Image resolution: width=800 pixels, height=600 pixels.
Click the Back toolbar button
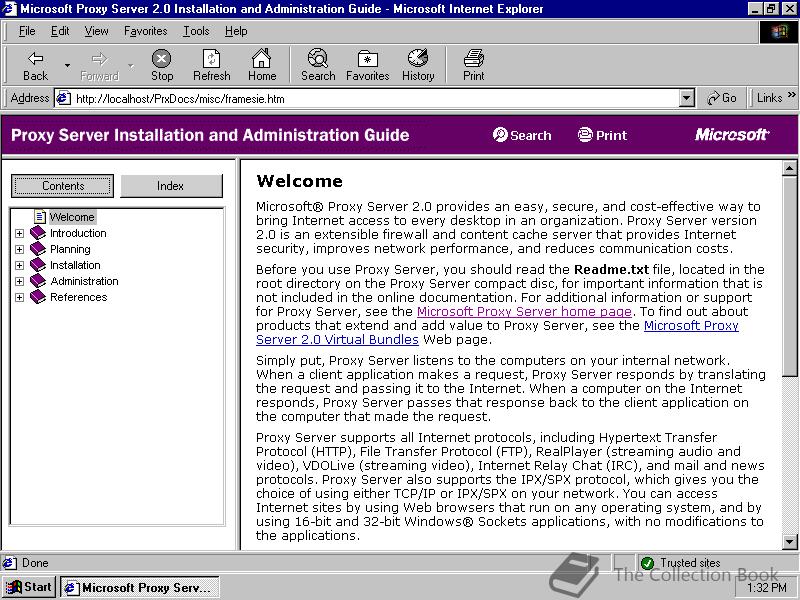coord(35,65)
